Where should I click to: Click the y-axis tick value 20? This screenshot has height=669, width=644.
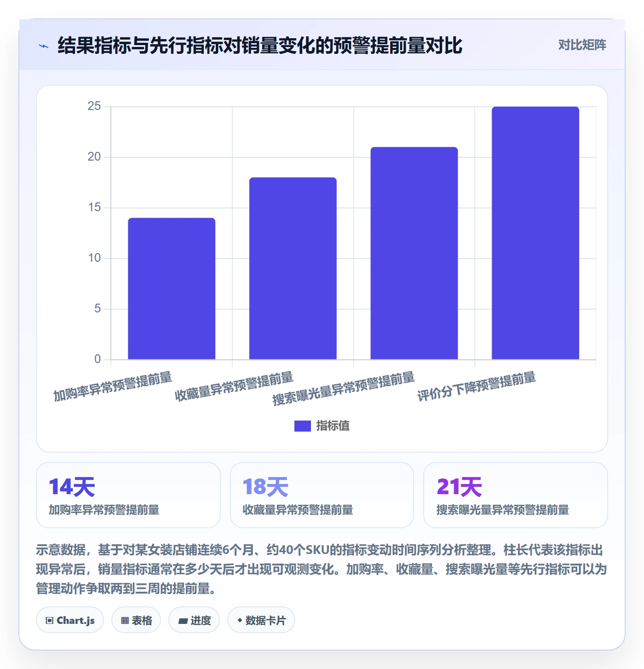point(94,157)
